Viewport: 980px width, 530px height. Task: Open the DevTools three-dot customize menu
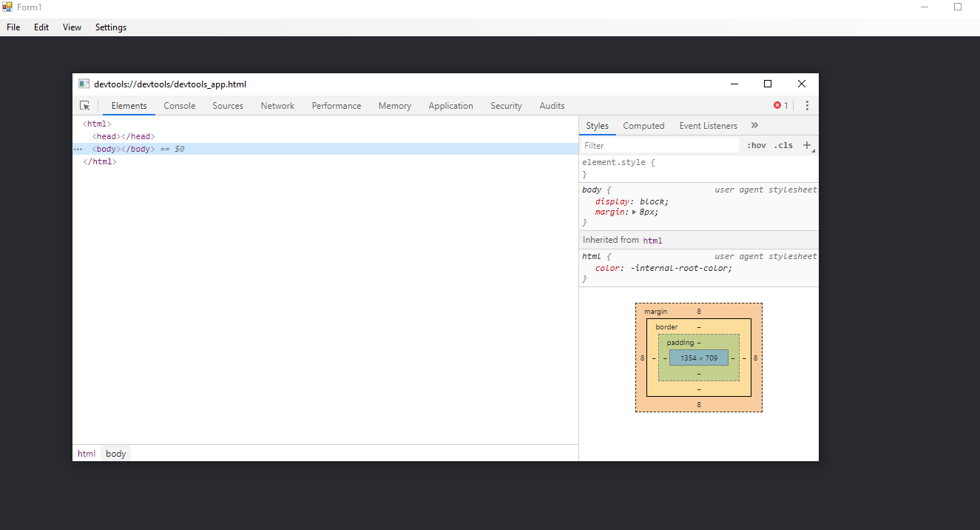(807, 106)
